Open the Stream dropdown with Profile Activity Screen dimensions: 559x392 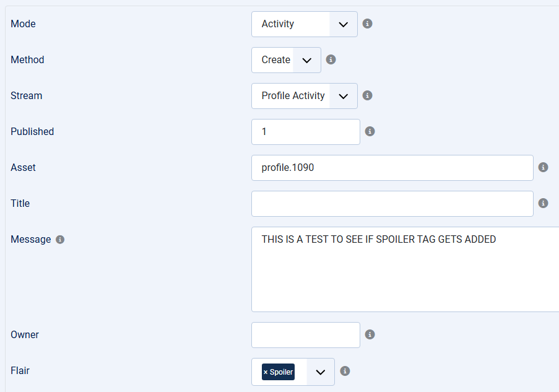(304, 96)
